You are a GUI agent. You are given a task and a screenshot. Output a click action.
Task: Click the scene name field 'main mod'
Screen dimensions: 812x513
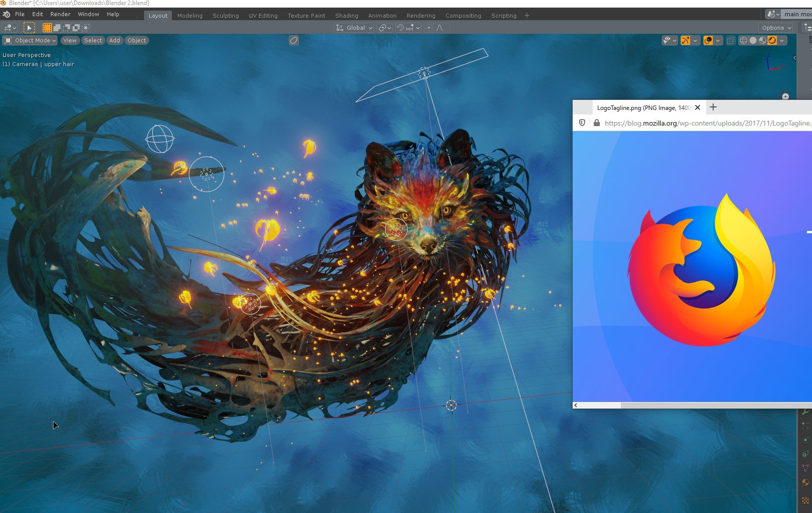click(x=797, y=14)
